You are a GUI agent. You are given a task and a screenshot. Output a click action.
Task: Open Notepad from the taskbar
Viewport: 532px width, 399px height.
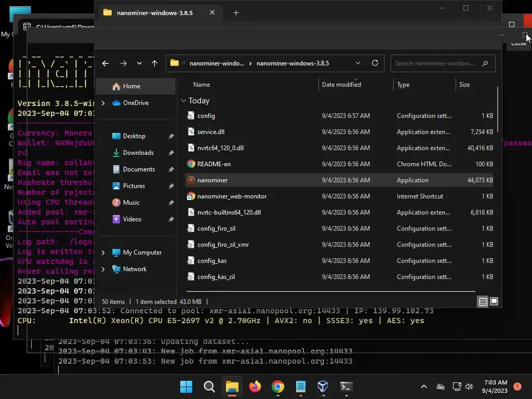click(x=301, y=387)
